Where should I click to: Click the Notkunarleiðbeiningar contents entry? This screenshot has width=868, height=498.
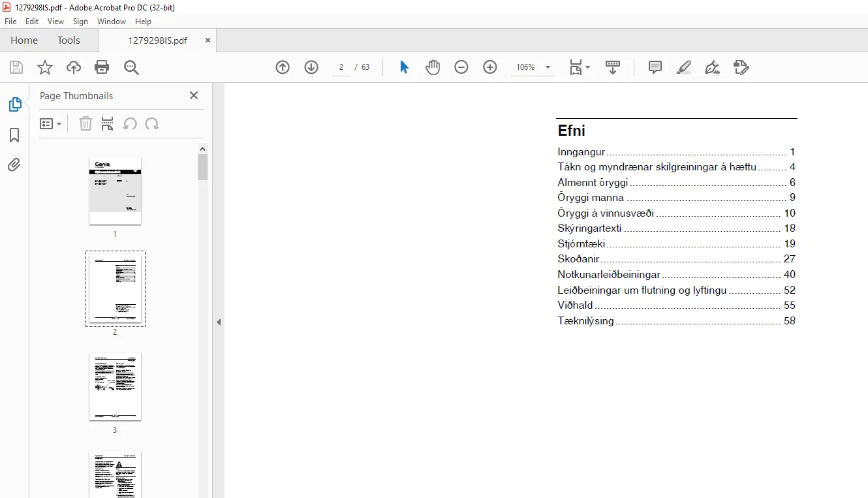pos(676,275)
